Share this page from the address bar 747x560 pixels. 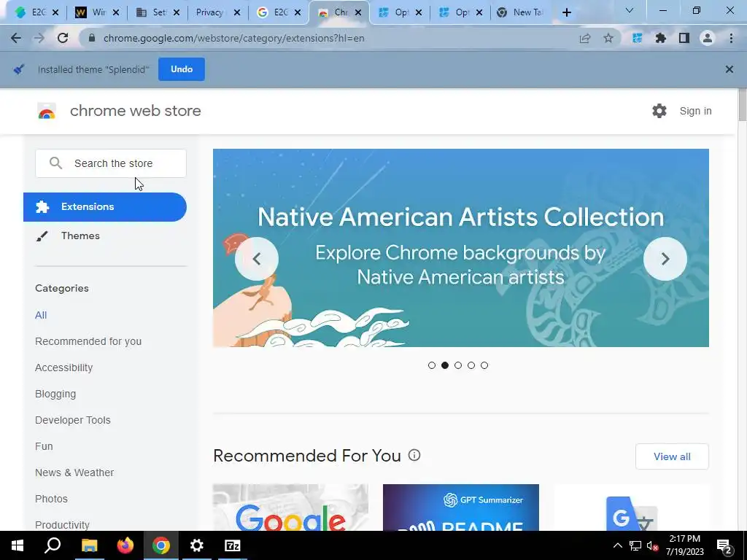click(585, 38)
